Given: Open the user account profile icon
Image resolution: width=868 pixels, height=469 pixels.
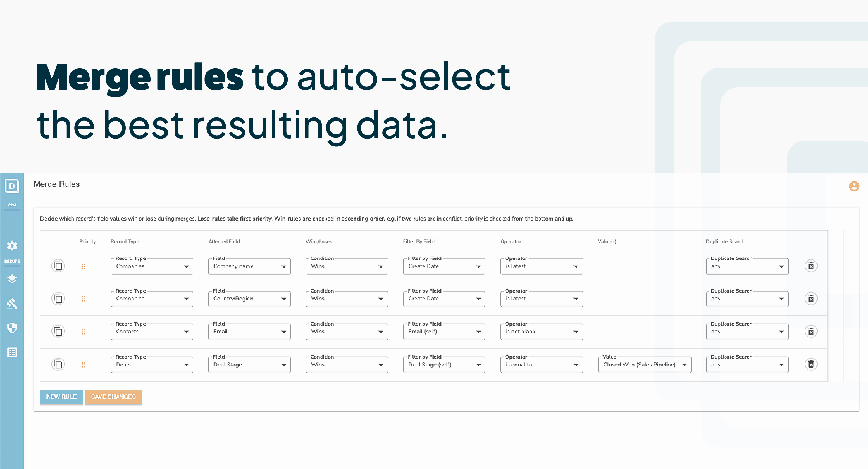Looking at the screenshot, I should click(854, 186).
